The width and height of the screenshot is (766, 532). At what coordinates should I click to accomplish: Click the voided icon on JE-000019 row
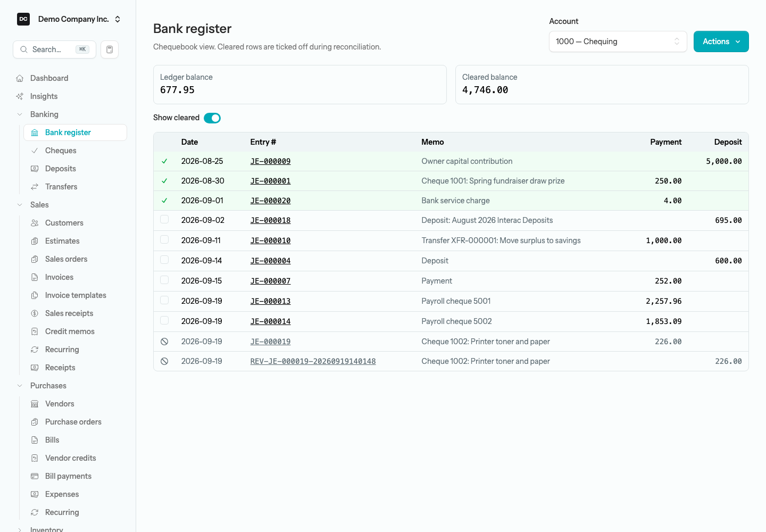point(164,342)
